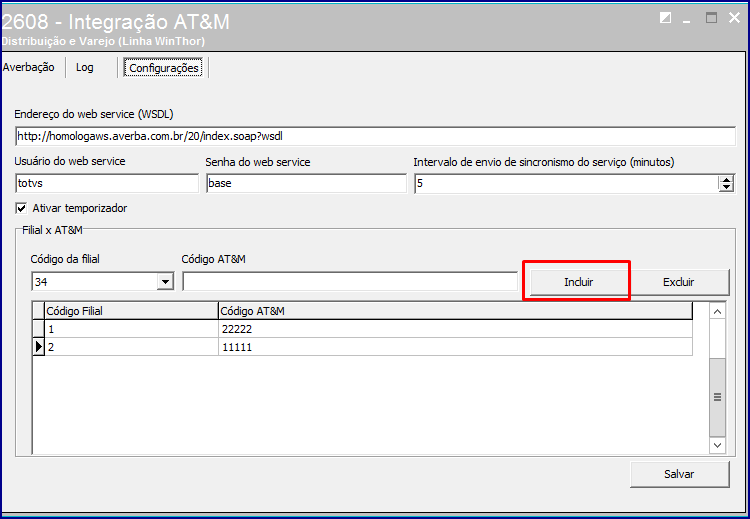
Task: Save settings with the Salvar button
Action: (x=679, y=474)
